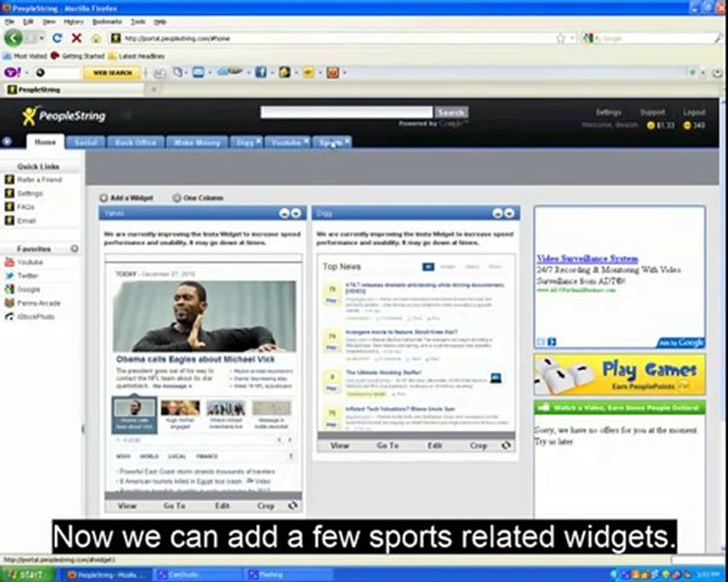Open the dropdown next to the bookmark star
The width and height of the screenshot is (728, 582).
(x=573, y=38)
